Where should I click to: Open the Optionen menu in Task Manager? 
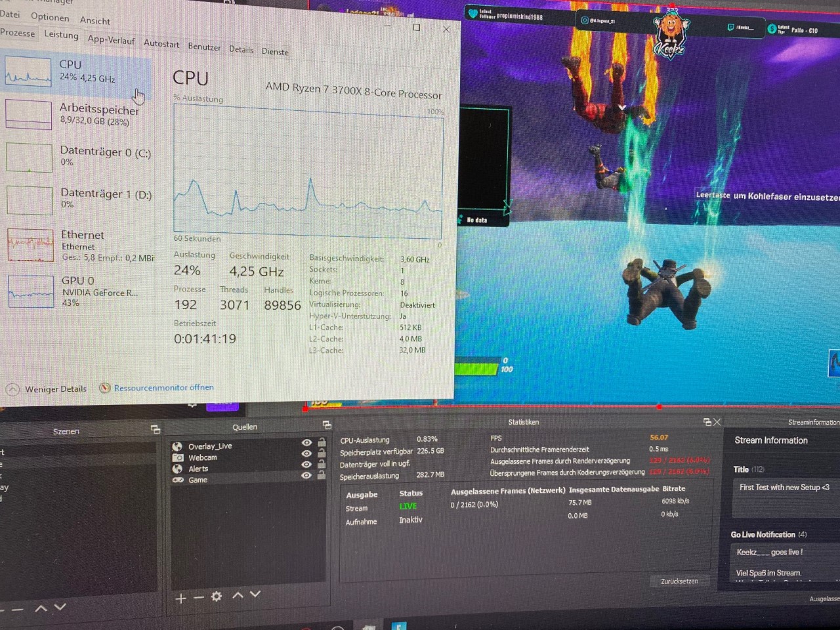[x=50, y=17]
